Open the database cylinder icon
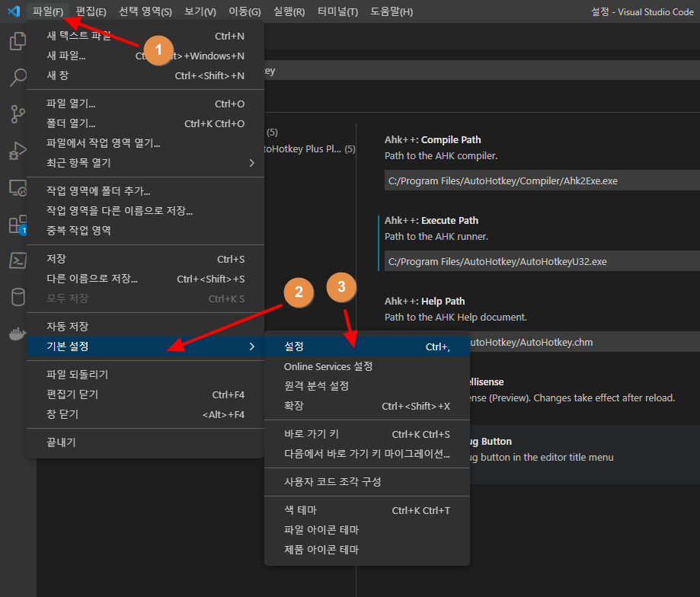The image size is (700, 597). point(18,297)
